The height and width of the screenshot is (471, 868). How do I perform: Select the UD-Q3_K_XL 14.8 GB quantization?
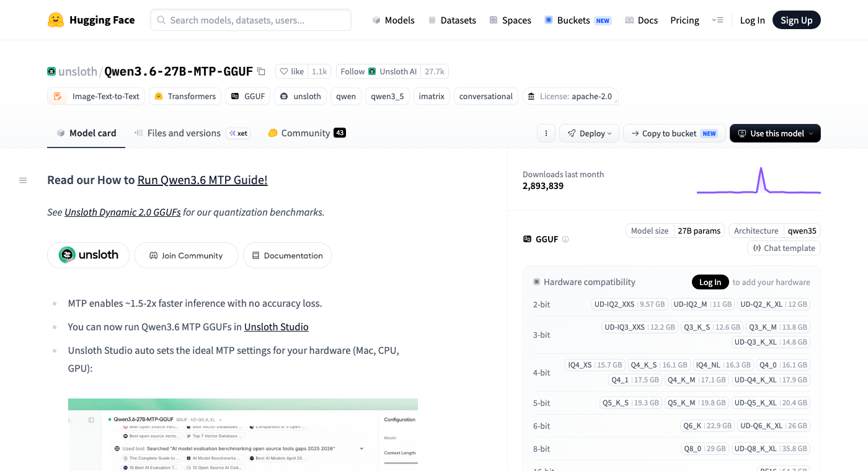(x=771, y=342)
